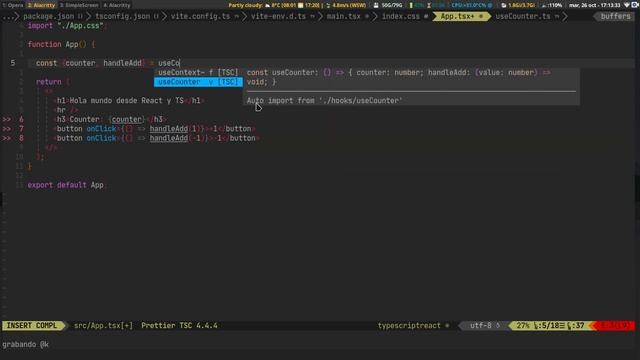The width and height of the screenshot is (640, 360).
Task: Click the diagnostic >> sign on line 6
Action: pyautogui.click(x=7, y=120)
